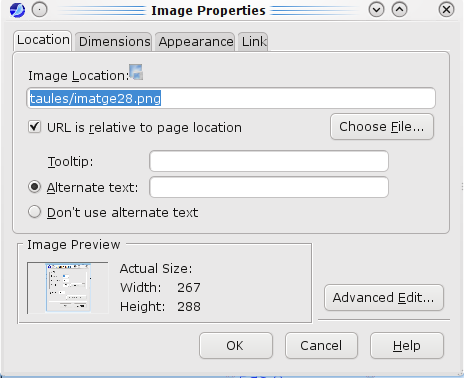Screen dimensions: 464x378
Task: Toggle URL is relative to page location
Action: [34, 127]
